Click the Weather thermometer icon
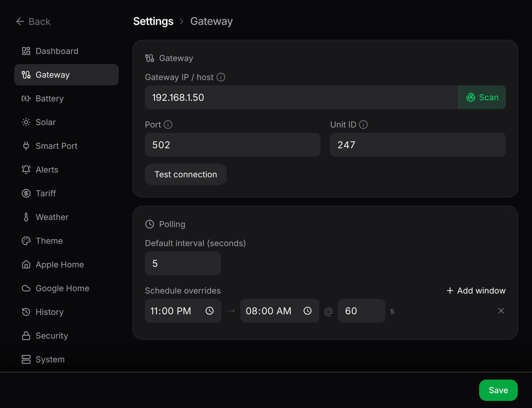This screenshot has width=532, height=408. tap(26, 217)
